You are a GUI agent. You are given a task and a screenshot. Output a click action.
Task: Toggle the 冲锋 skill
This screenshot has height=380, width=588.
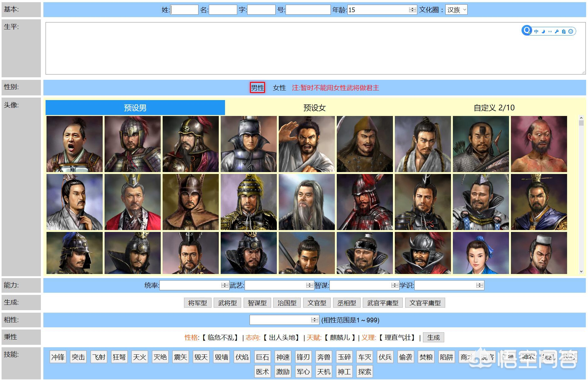(x=58, y=357)
